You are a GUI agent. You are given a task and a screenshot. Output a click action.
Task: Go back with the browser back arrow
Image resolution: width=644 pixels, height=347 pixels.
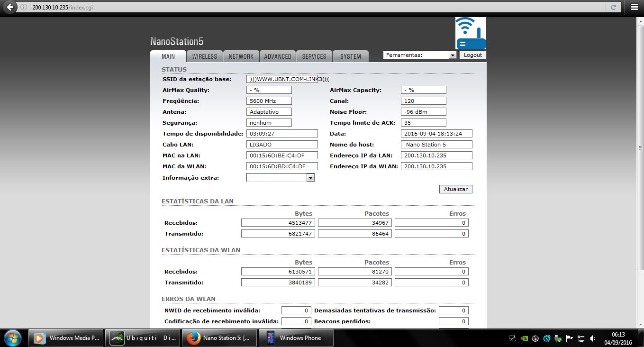coord(9,7)
